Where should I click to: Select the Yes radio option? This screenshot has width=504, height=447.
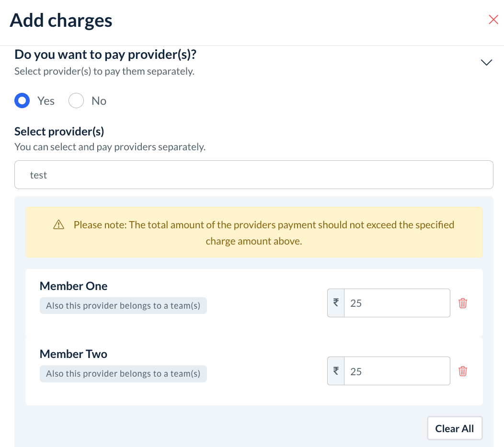(x=22, y=101)
